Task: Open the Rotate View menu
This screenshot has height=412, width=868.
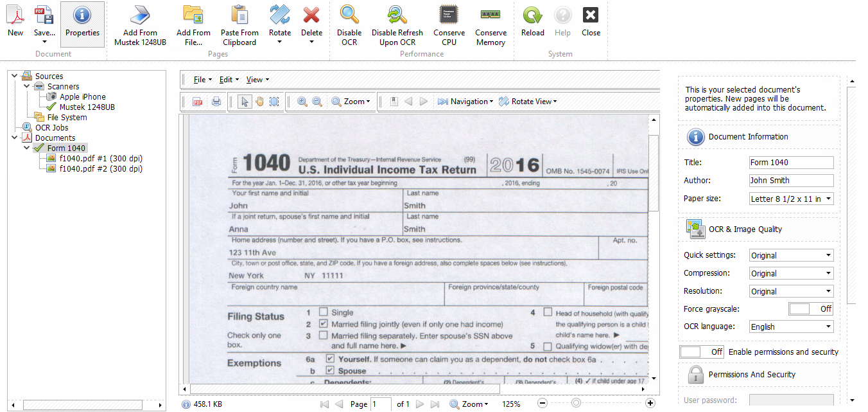Action: click(x=528, y=102)
